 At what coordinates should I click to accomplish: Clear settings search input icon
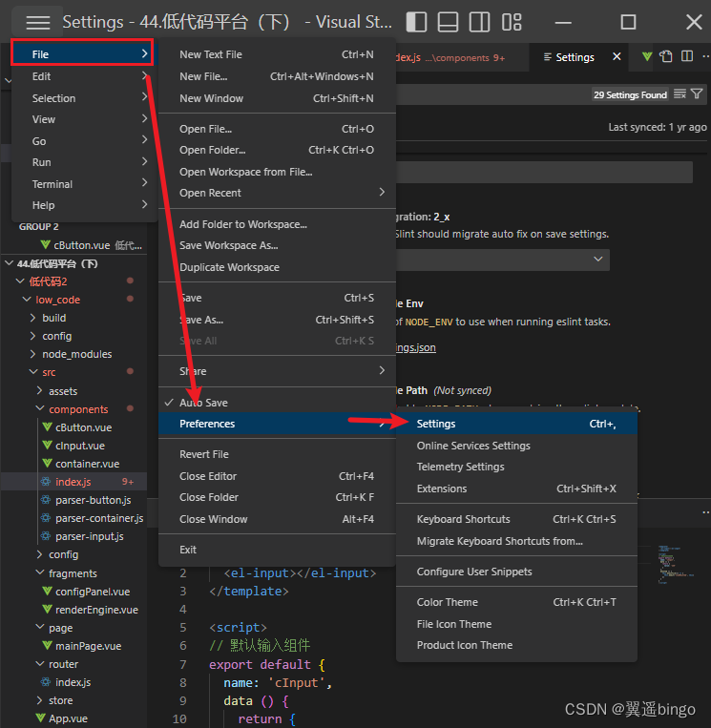click(x=680, y=94)
